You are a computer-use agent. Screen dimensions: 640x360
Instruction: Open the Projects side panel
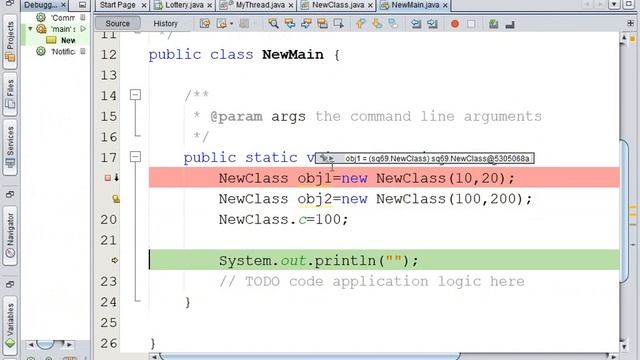(10, 42)
